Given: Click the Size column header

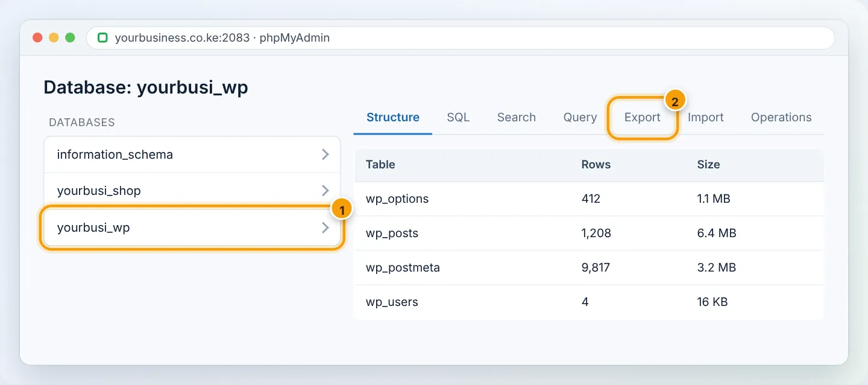Looking at the screenshot, I should pos(709,164).
